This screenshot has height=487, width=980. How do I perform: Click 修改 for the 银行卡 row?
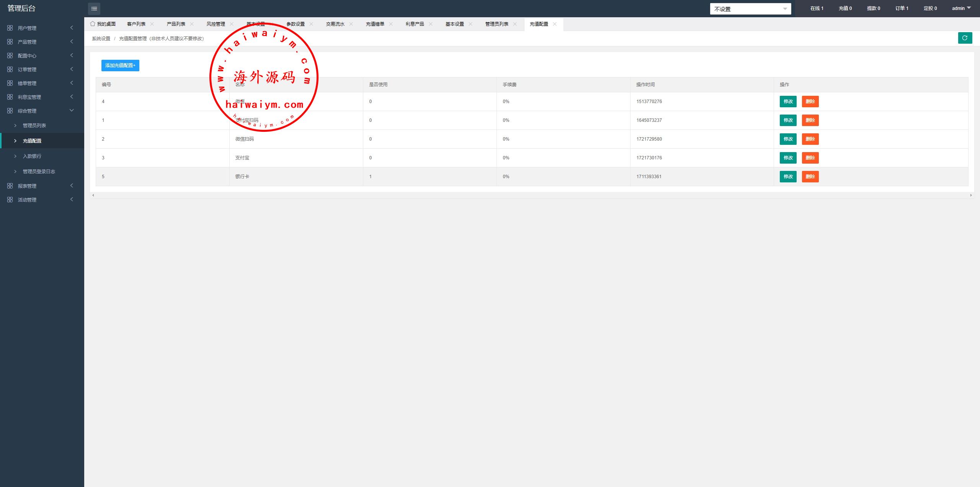pyautogui.click(x=788, y=177)
